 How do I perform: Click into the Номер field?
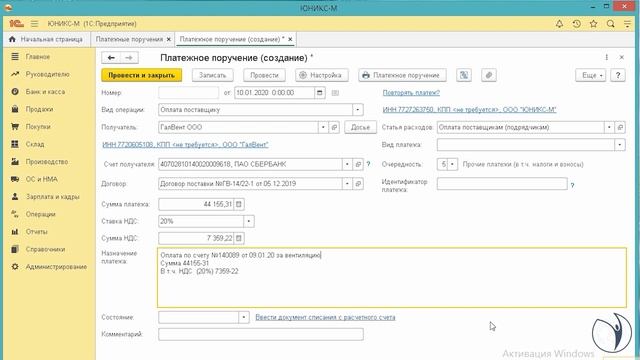pyautogui.click(x=189, y=93)
